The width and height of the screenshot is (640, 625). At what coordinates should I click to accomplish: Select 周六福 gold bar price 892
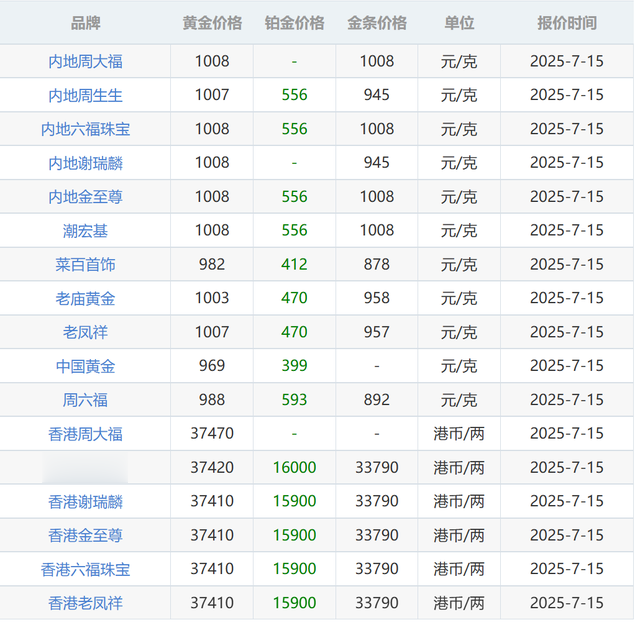click(377, 400)
